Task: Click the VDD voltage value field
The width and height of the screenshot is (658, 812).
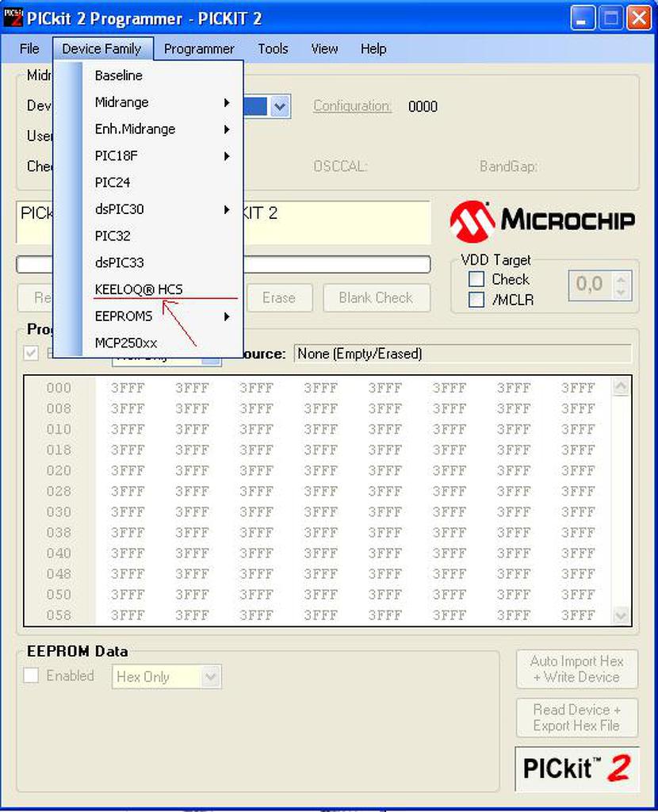Action: click(x=591, y=285)
